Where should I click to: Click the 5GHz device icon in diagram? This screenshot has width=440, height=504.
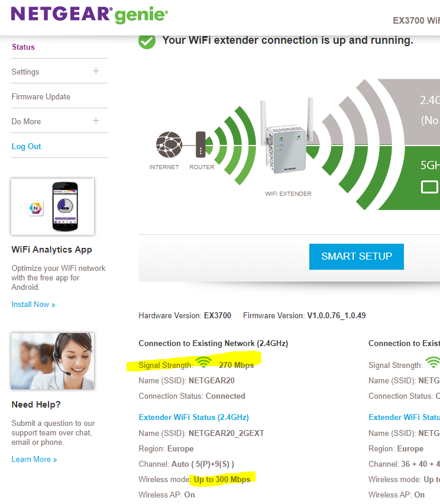[429, 187]
